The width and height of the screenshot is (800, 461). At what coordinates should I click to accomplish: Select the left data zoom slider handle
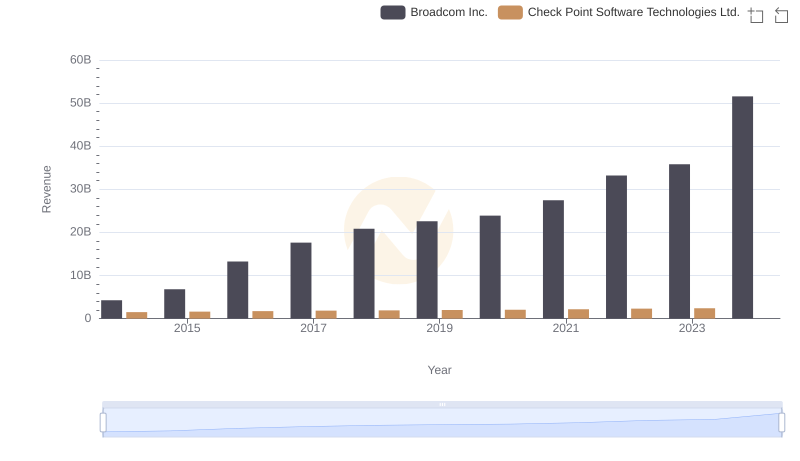tap(103, 423)
